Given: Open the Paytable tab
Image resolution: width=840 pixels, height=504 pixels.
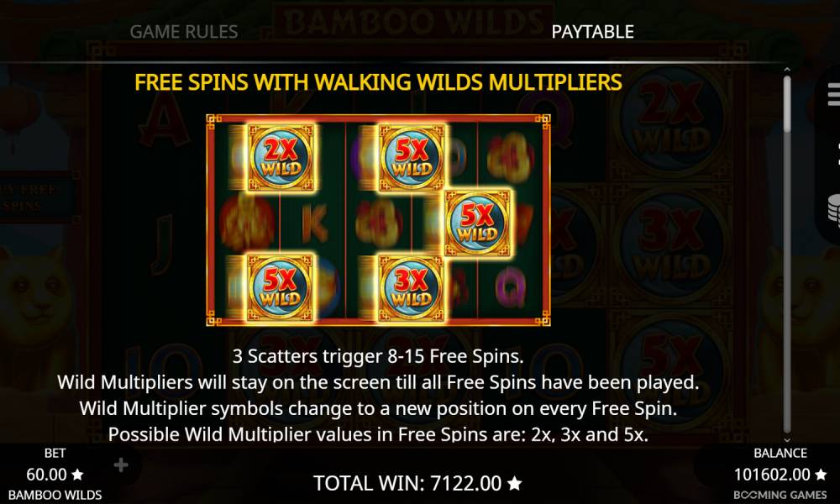Looking at the screenshot, I should click(x=592, y=32).
